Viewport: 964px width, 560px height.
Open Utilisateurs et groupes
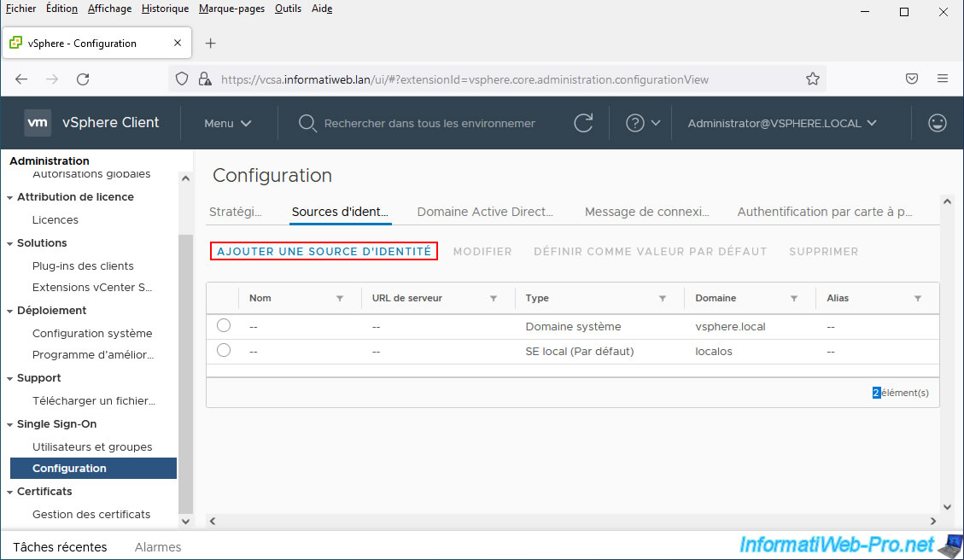92,447
